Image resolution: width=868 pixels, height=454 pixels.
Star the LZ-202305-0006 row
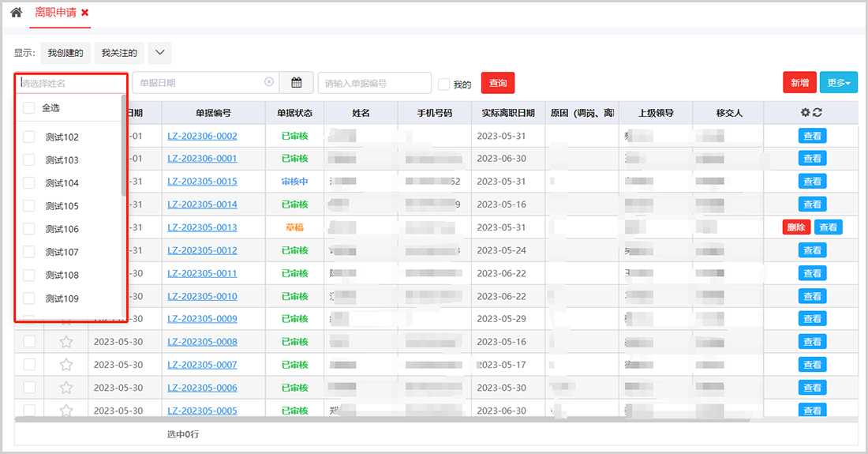pyautogui.click(x=66, y=388)
